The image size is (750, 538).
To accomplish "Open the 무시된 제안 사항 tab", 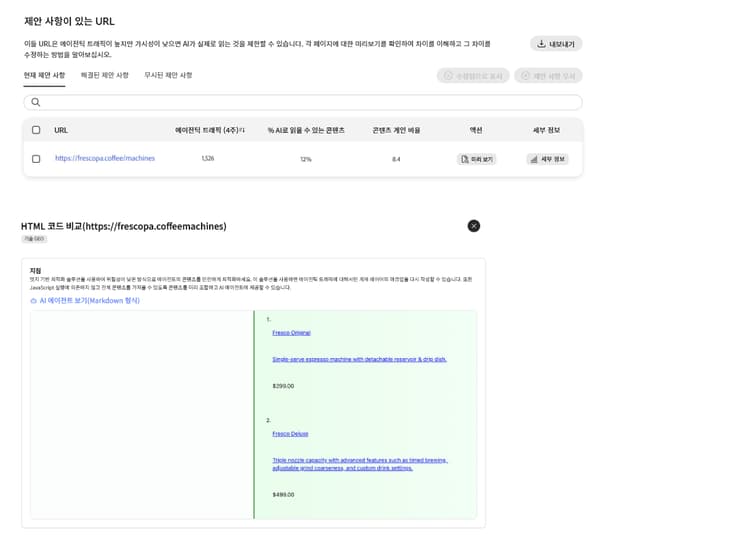I will click(x=168, y=75).
